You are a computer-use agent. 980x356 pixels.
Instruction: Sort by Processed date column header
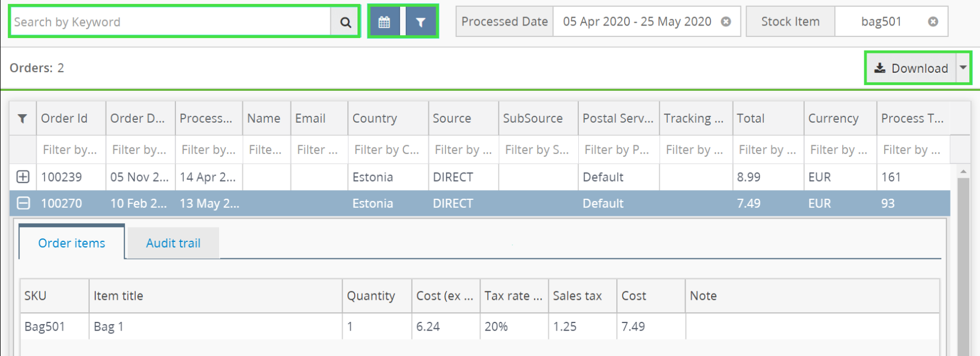[209, 118]
